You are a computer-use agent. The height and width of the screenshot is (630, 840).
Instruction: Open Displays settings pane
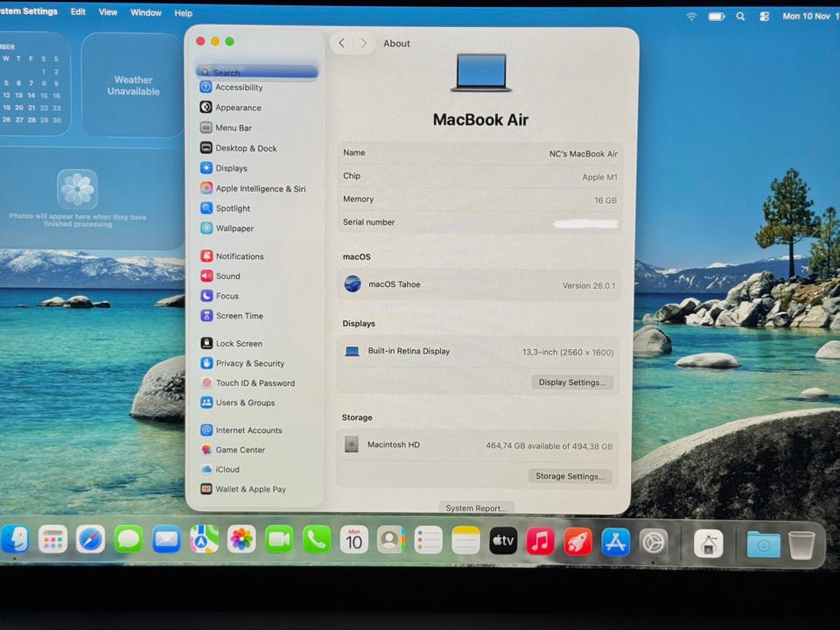[231, 168]
